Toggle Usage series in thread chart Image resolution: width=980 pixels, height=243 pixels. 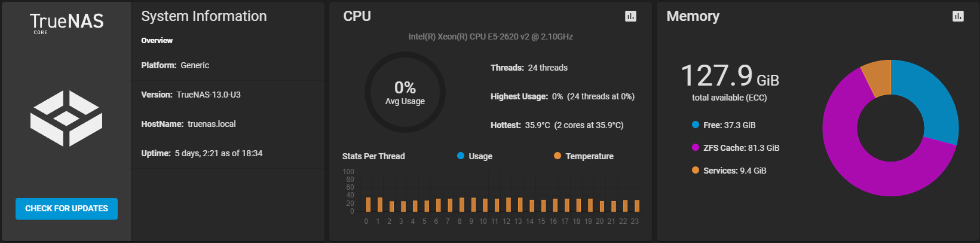coord(475,156)
